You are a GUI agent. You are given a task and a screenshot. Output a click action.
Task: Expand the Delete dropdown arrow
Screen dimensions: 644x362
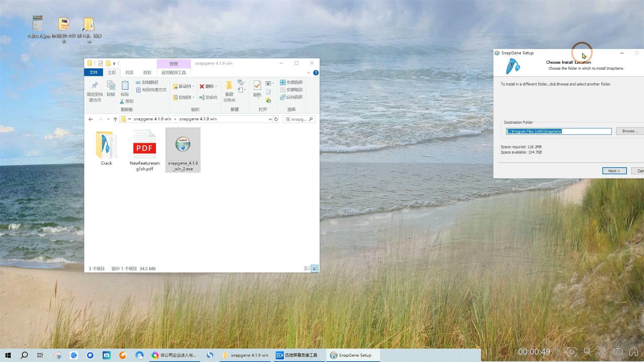[x=216, y=86]
